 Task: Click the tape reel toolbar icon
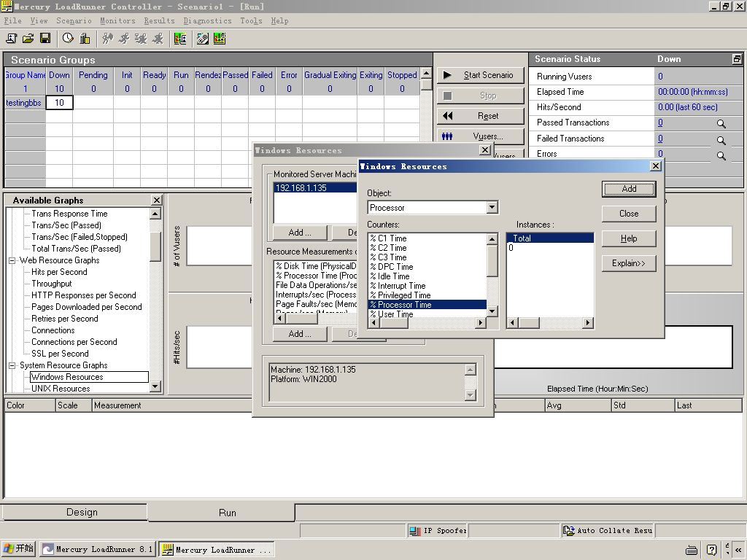click(x=203, y=39)
